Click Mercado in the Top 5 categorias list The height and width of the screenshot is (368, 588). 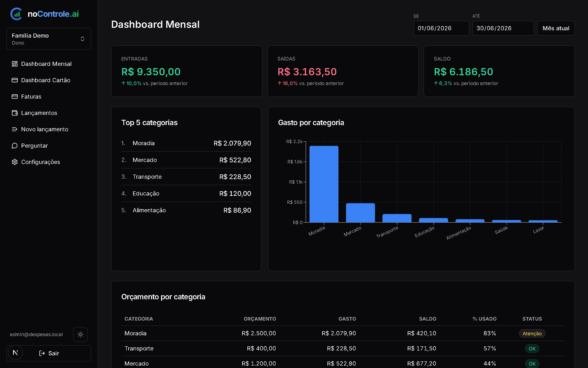point(145,160)
